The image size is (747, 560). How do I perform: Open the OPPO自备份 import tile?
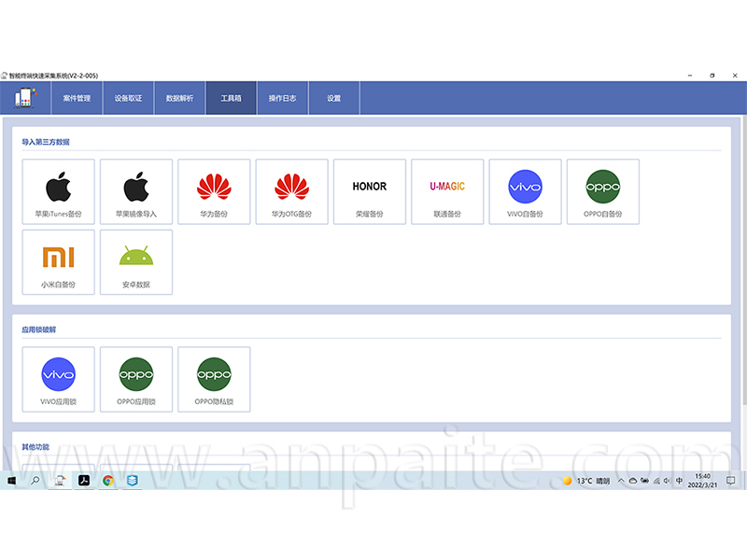point(602,191)
